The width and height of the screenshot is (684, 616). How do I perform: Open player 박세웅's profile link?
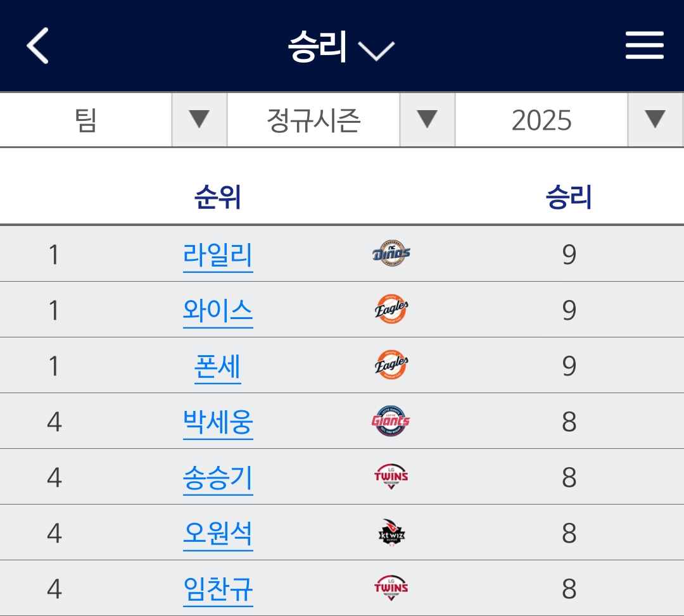click(218, 422)
